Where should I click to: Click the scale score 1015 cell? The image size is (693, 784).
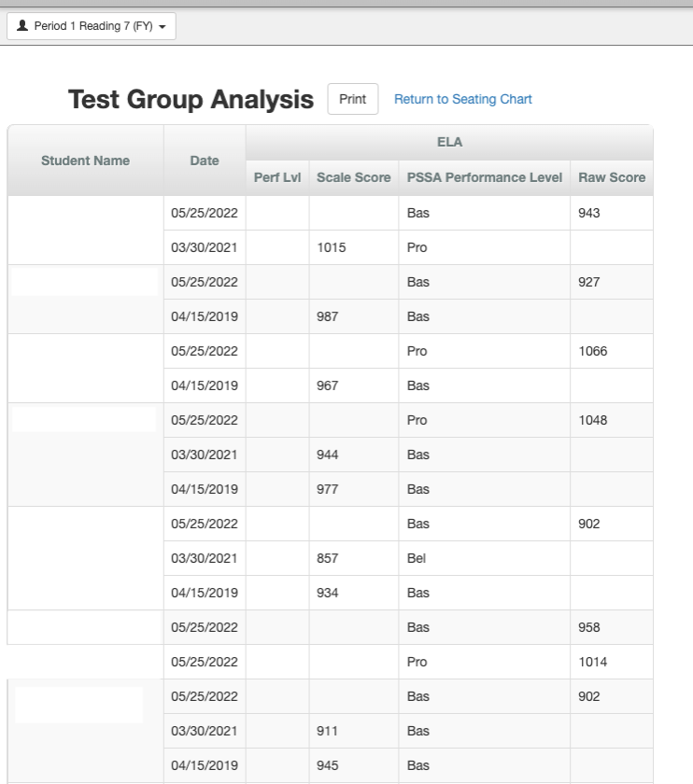[353, 247]
